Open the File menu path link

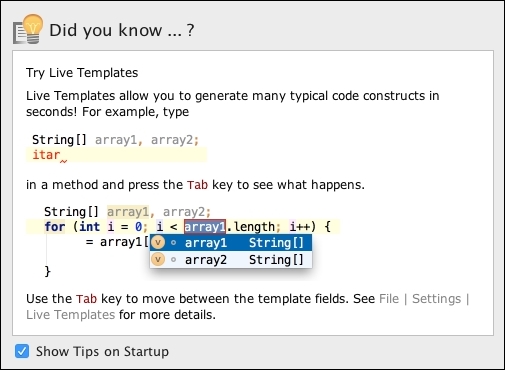(389, 299)
